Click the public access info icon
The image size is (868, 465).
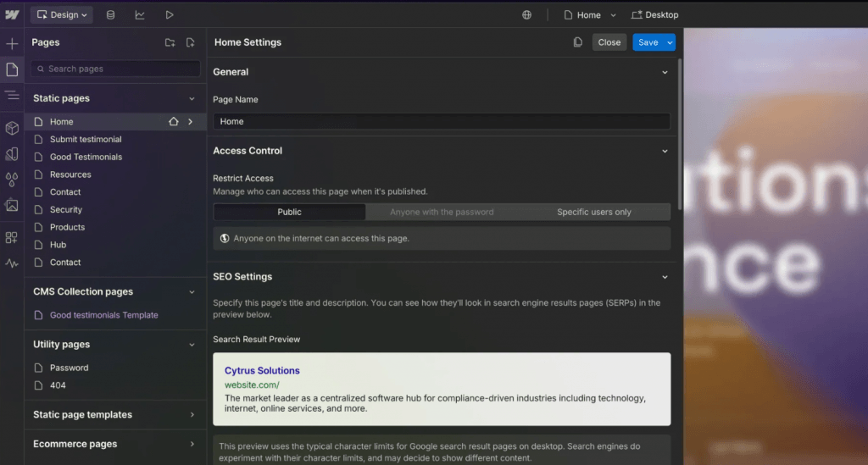tap(224, 238)
